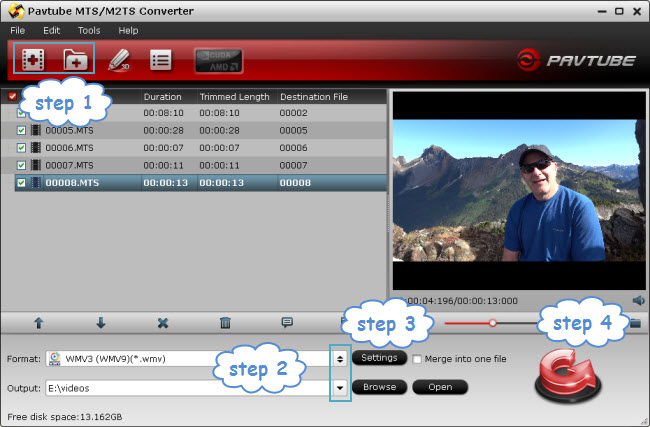Select the 00006.MTS file name

pos(69,148)
